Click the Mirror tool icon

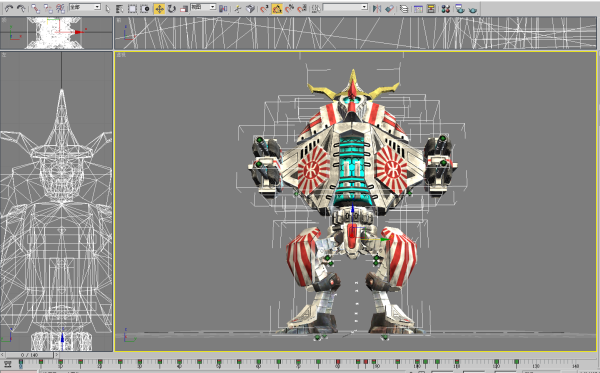pyautogui.click(x=377, y=8)
